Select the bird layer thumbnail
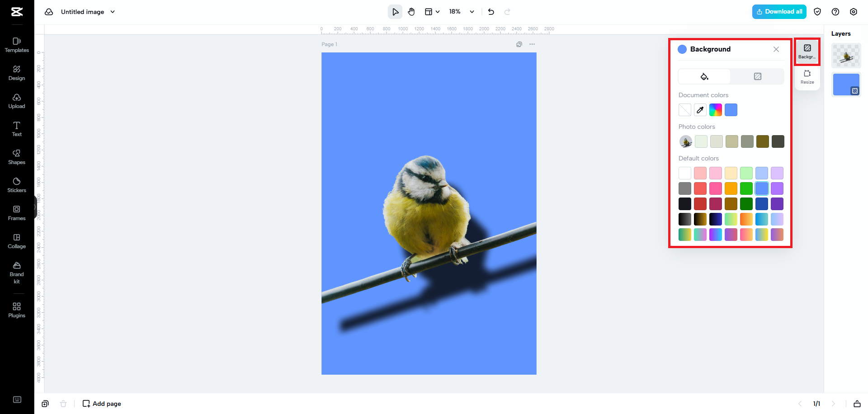Viewport: 868px width, 414px height. click(846, 56)
